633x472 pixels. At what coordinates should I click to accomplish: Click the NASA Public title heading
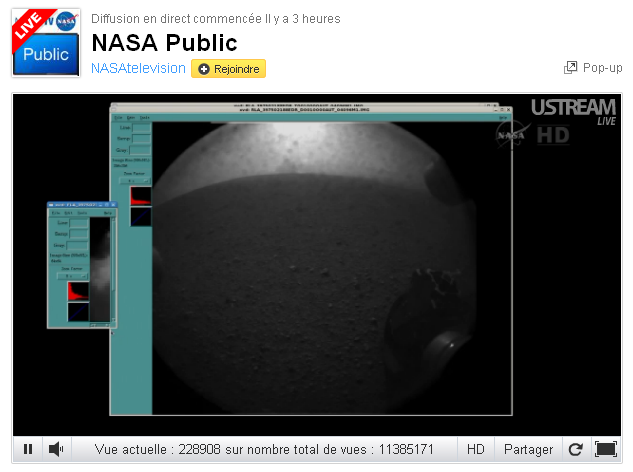164,43
